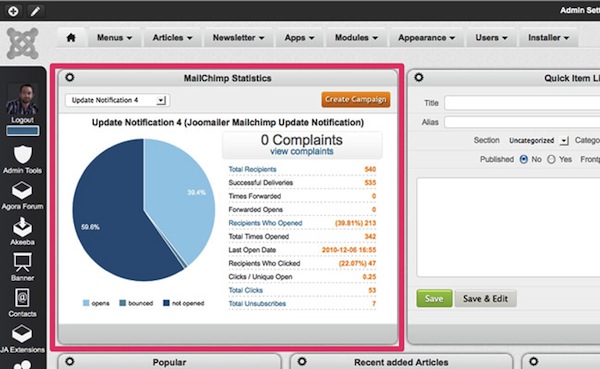
Task: Open the Appearance dropdown menu
Action: point(426,38)
